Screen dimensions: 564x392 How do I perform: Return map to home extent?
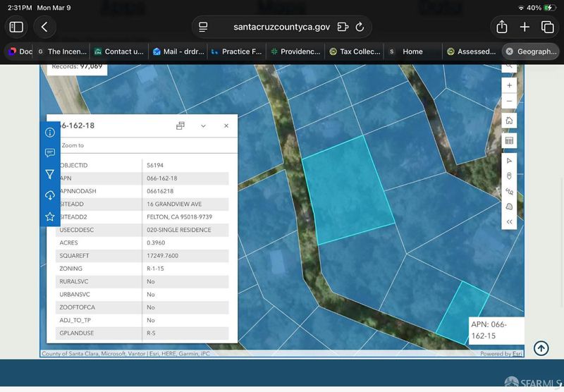[x=509, y=121]
